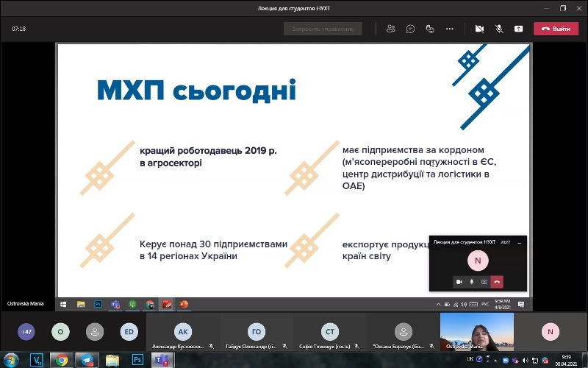Open Telegram from the taskbar
The width and height of the screenshot is (588, 368).
tap(87, 360)
